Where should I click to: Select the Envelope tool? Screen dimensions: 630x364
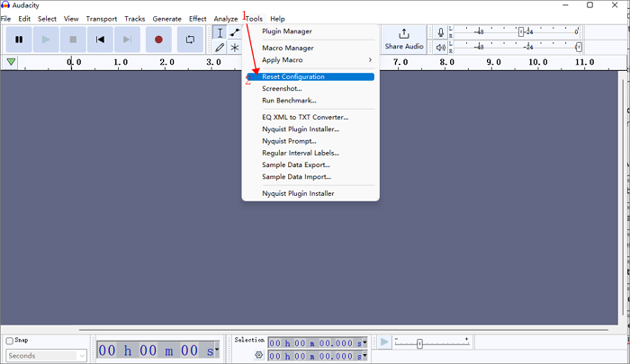pyautogui.click(x=234, y=32)
